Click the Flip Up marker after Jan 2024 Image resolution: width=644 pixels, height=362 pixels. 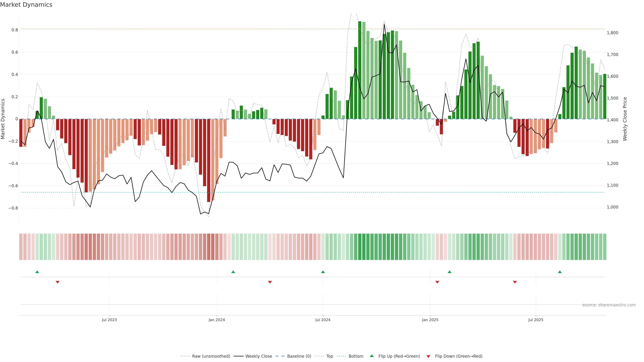233,272
